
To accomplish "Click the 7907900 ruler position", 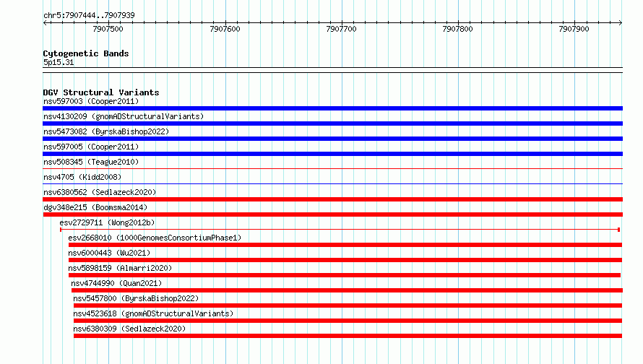I will point(574,29).
